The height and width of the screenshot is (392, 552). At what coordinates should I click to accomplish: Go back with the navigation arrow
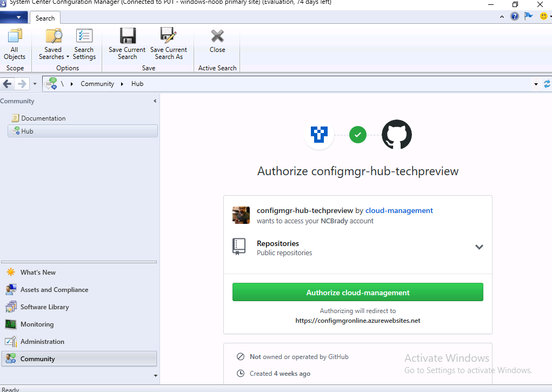8,84
